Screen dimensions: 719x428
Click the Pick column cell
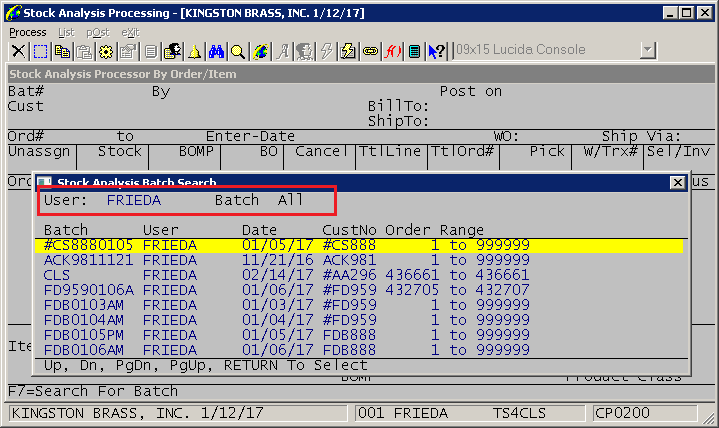tap(547, 151)
